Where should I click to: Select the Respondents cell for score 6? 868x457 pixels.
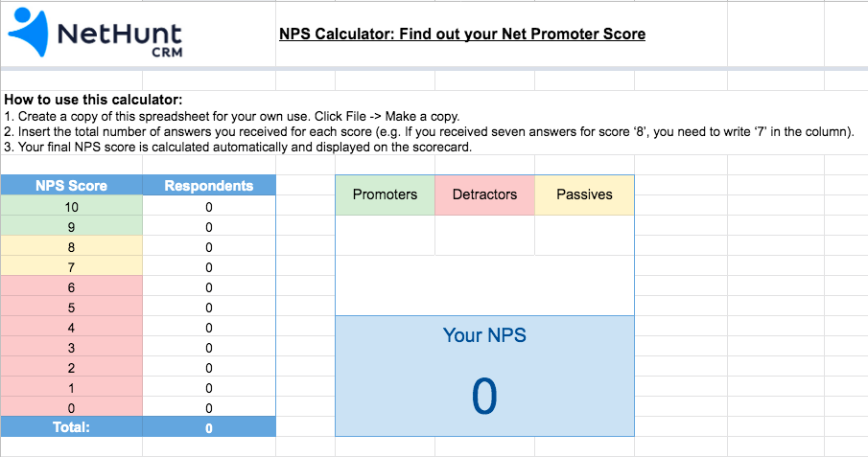tap(209, 287)
